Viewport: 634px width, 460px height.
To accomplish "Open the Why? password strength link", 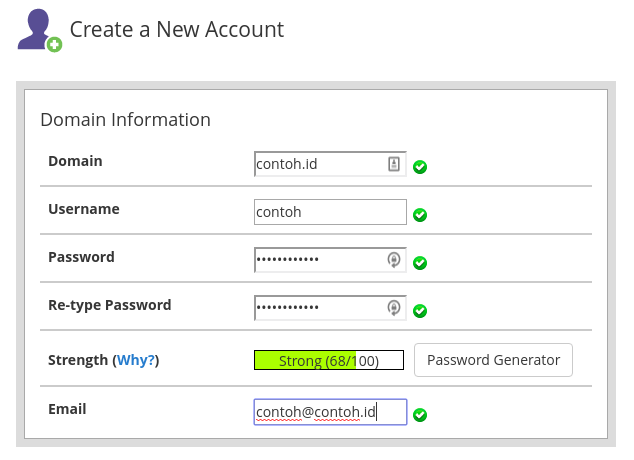I will [136, 360].
